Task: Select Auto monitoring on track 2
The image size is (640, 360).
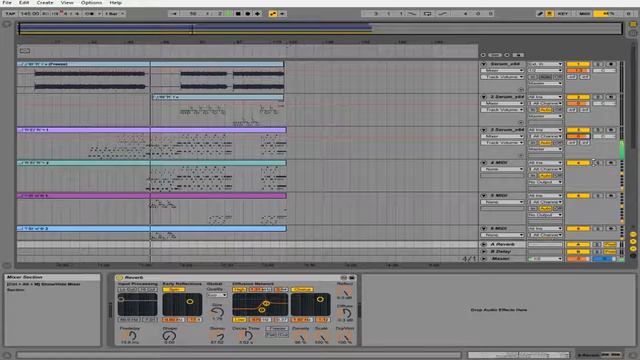Action: click(x=545, y=110)
